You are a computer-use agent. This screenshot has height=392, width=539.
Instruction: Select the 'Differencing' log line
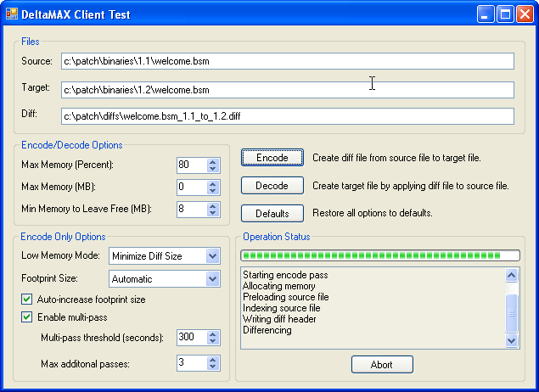(267, 330)
